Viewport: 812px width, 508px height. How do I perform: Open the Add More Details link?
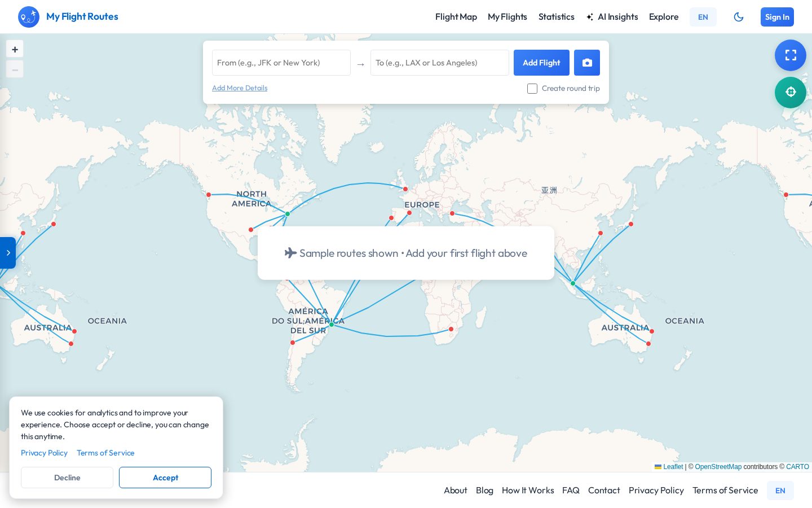click(x=240, y=88)
